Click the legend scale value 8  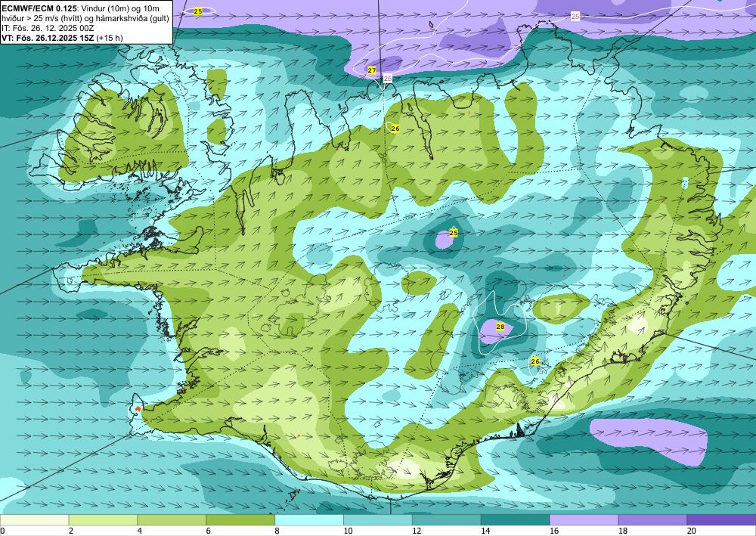pyautogui.click(x=277, y=531)
